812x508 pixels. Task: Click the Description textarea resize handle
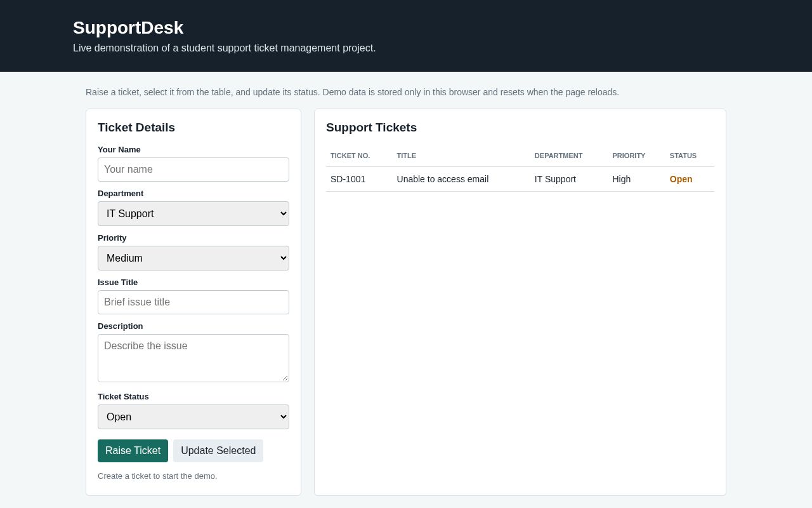(285, 378)
